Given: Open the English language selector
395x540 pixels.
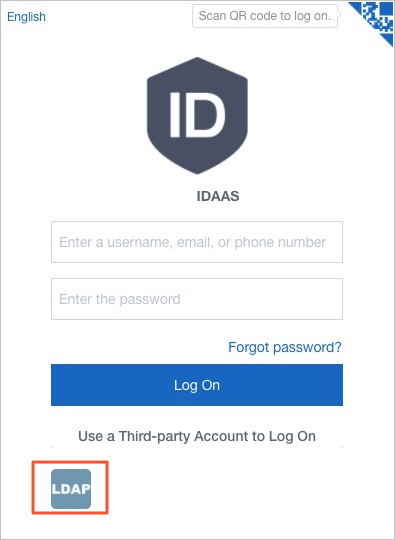Looking at the screenshot, I should pos(26,17).
